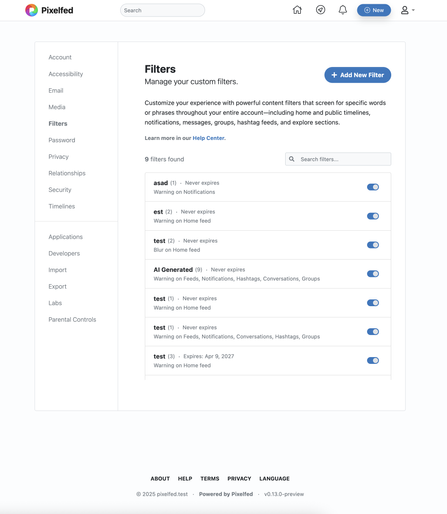Click the 'Expires: Apr 9, 2027' text
447x514 pixels.
click(209, 356)
